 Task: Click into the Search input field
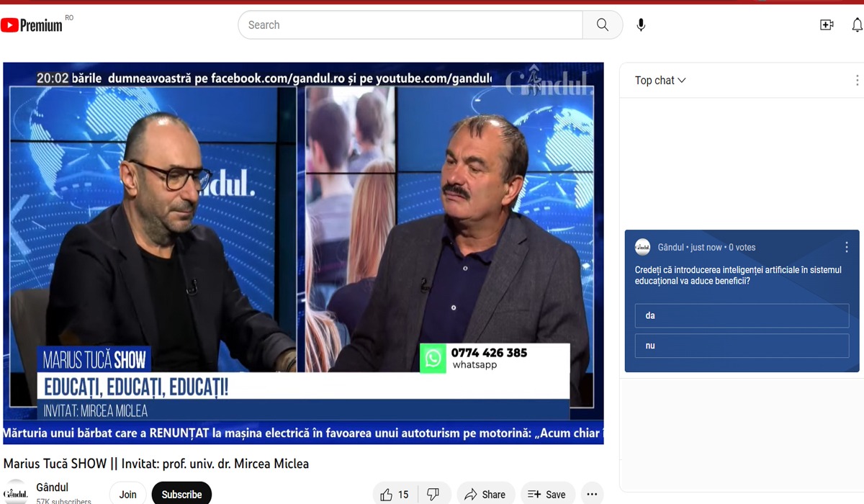click(x=410, y=24)
